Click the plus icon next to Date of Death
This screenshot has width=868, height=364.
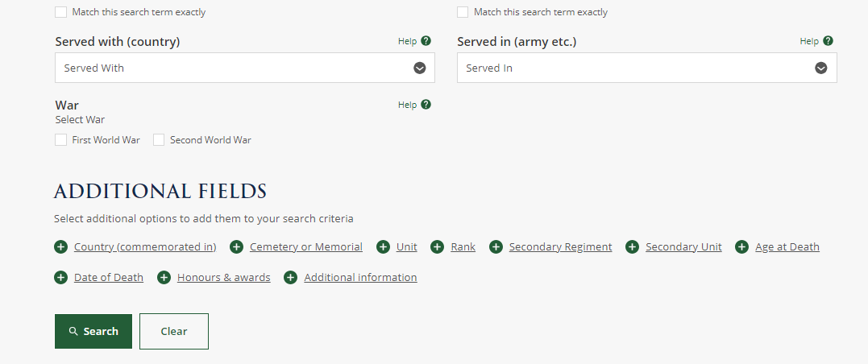[x=60, y=278]
